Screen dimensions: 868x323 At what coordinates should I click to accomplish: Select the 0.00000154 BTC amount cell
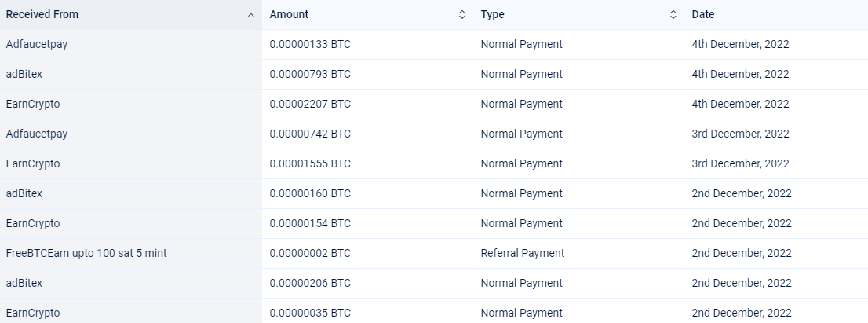pos(310,223)
